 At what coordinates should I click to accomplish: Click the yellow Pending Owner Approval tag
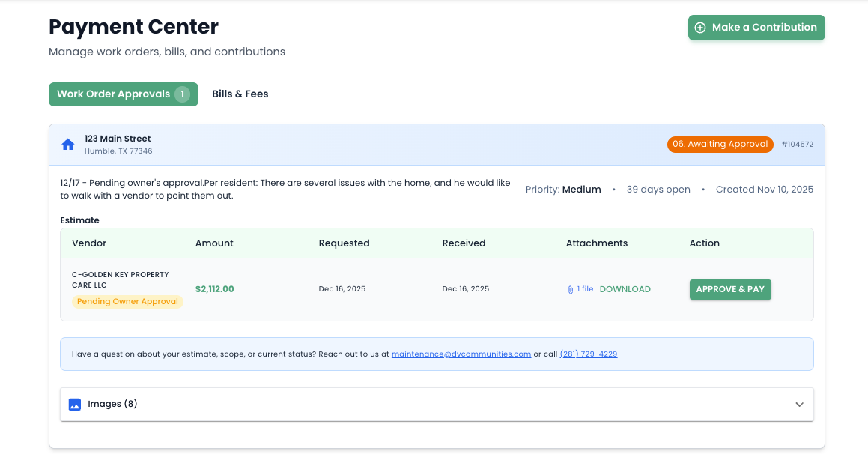127,302
